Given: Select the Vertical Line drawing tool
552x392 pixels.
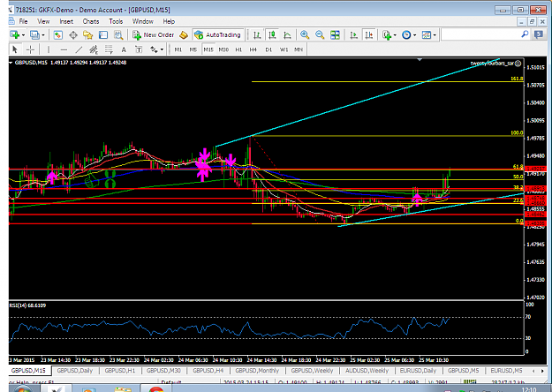Looking at the screenshot, I should [x=49, y=49].
